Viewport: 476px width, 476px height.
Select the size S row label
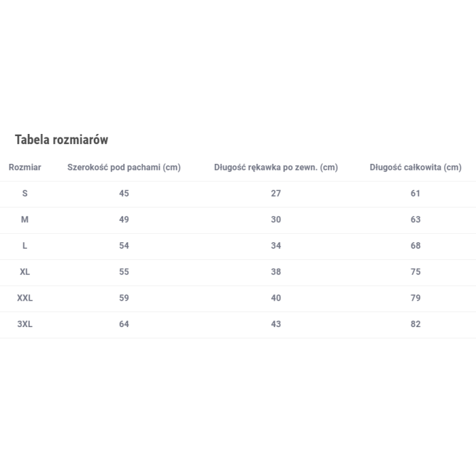[x=25, y=193]
